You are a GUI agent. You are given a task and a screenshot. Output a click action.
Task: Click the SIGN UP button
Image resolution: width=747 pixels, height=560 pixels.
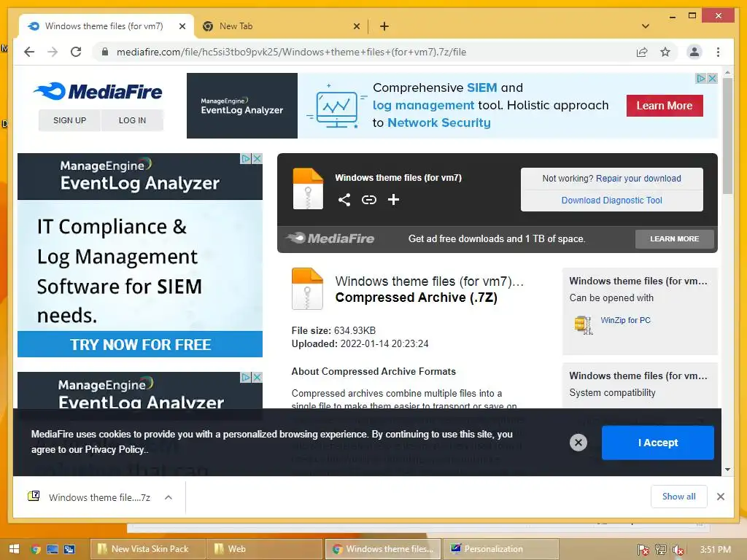point(69,120)
